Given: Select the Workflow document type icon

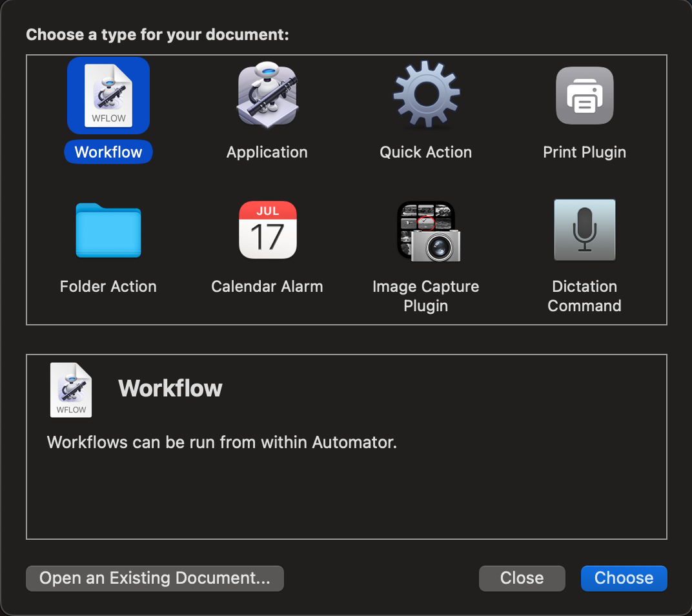Looking at the screenshot, I should pos(108,96).
